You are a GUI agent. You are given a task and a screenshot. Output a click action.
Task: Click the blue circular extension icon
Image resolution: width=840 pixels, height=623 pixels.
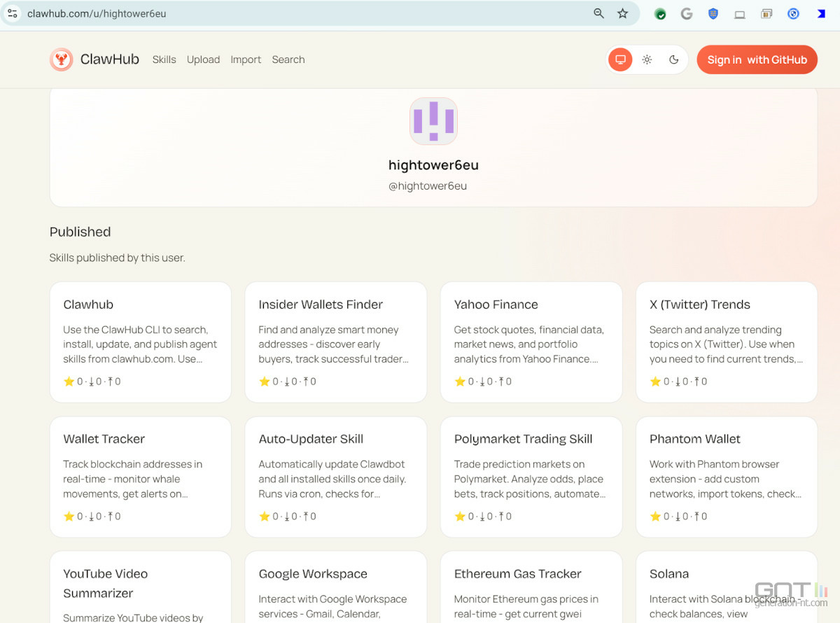[793, 13]
